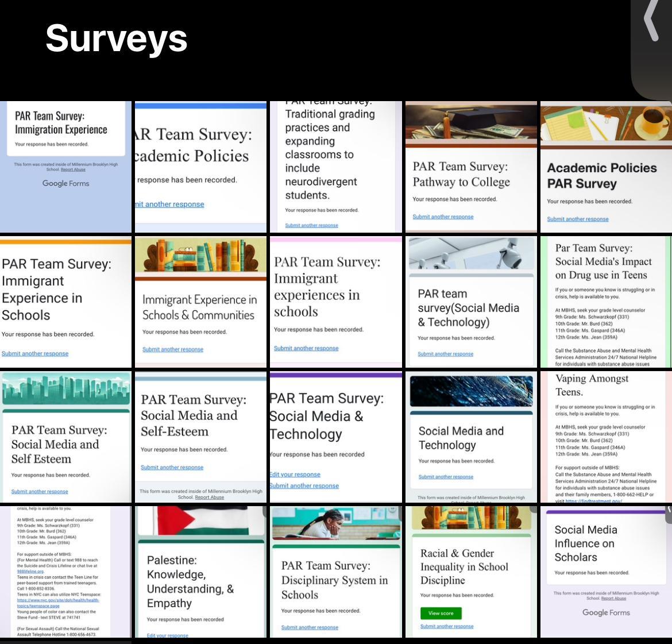This screenshot has width=672, height=644.
Task: Select the graduation cap header image
Action: click(x=471, y=122)
